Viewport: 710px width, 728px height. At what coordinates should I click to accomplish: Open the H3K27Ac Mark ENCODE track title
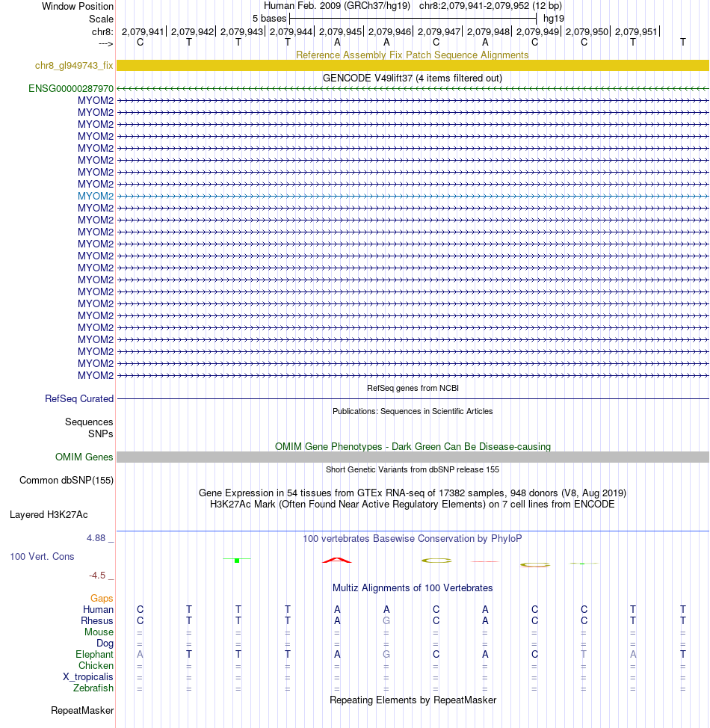[x=413, y=505]
